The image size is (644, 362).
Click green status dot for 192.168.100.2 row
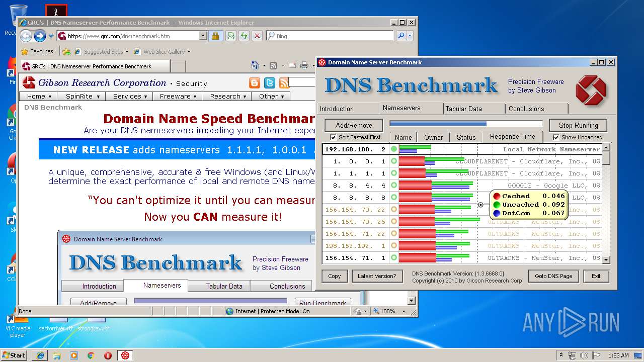tap(394, 149)
